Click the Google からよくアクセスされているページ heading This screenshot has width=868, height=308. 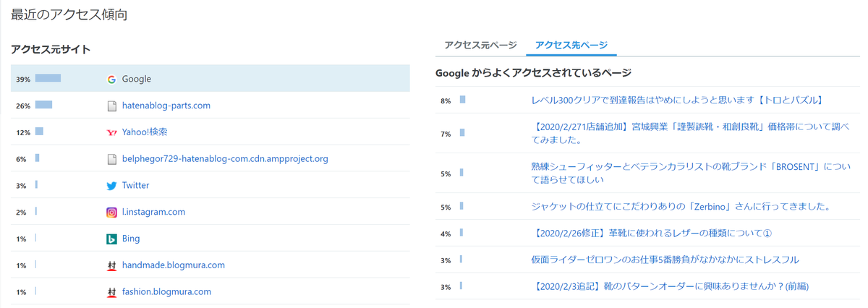click(x=533, y=73)
